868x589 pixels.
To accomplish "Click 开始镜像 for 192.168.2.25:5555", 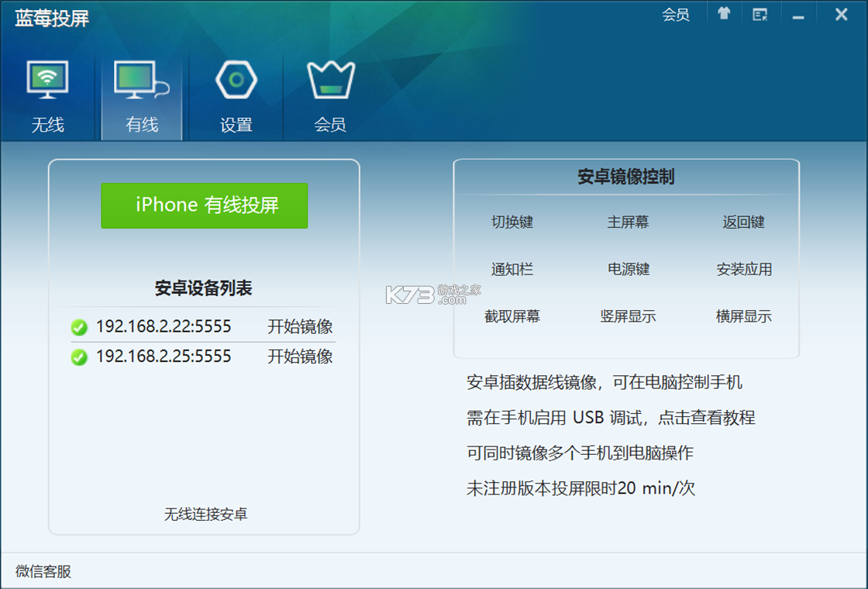I will pyautogui.click(x=300, y=356).
